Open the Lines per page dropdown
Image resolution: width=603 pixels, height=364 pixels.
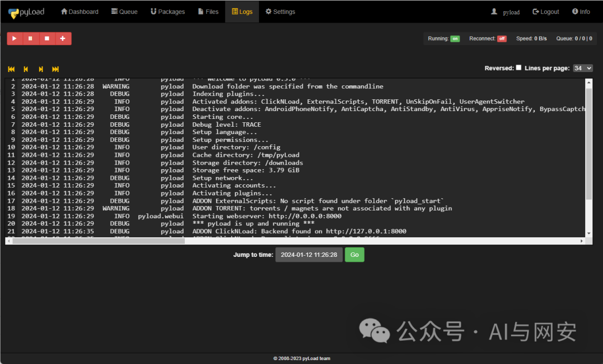[582, 68]
